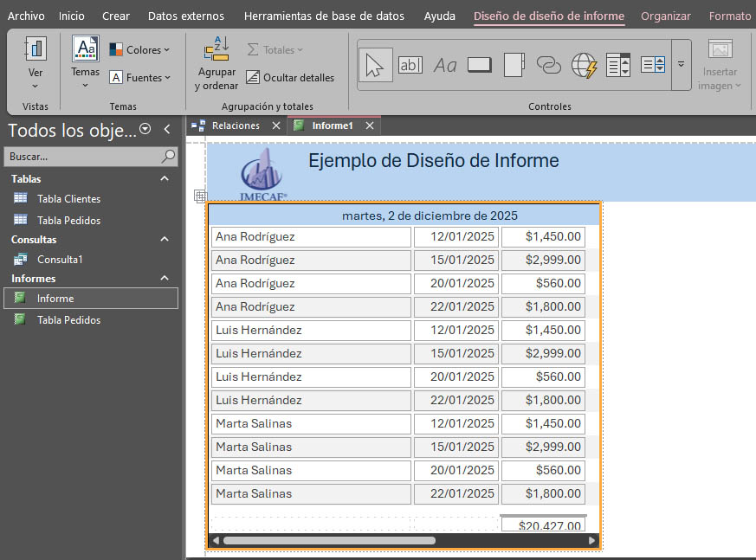Select the button control in Controles

pos(479,65)
